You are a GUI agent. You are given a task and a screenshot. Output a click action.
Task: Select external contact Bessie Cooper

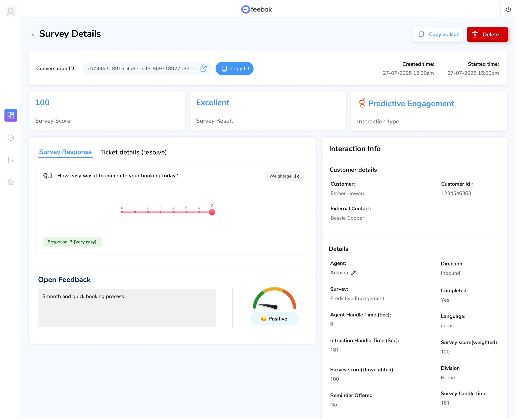tap(347, 218)
